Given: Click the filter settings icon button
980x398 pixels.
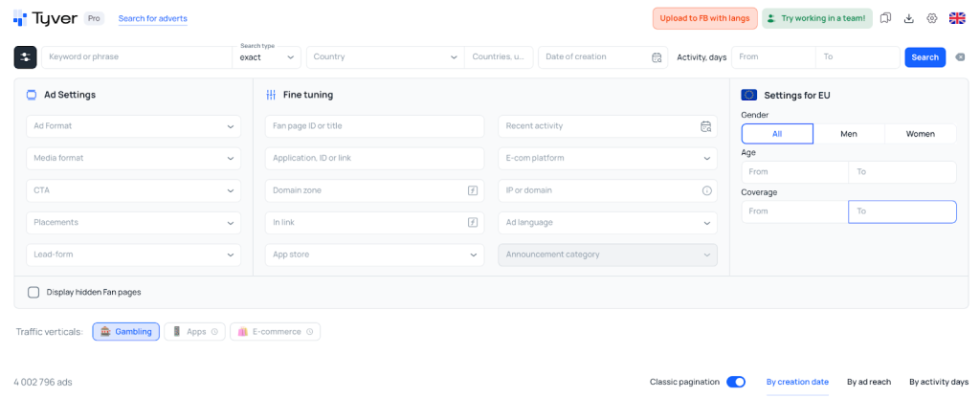Looking at the screenshot, I should pos(25,57).
